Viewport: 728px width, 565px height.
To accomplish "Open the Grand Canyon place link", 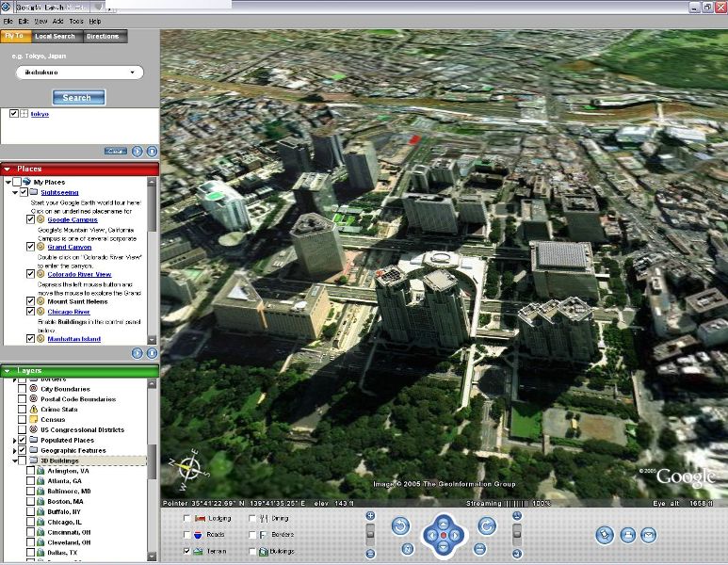I will 70,247.
